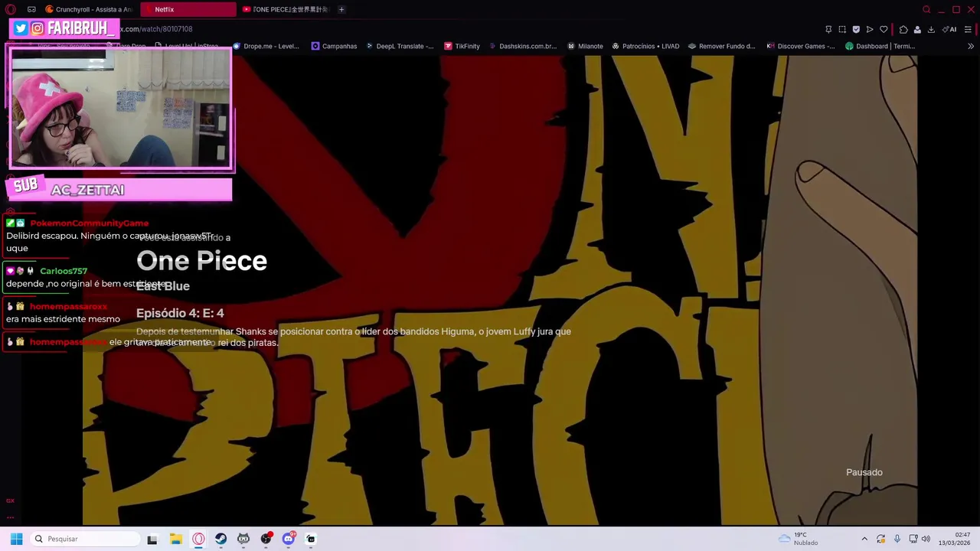The height and width of the screenshot is (551, 980).
Task: Open the Windows Start menu
Action: pos(16,539)
